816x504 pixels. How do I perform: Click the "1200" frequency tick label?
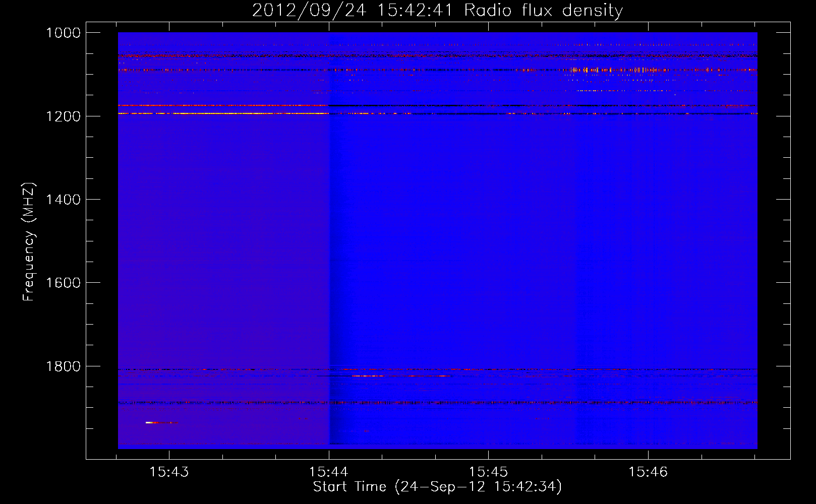pyautogui.click(x=64, y=116)
